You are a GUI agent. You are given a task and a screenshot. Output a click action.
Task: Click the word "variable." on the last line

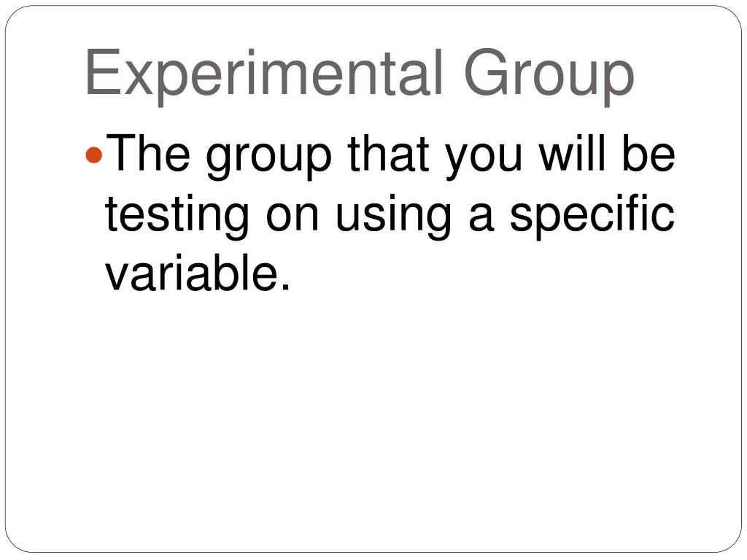197,273
